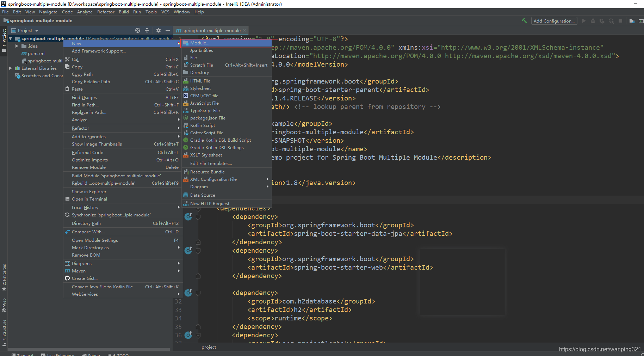Click Edit File Templates... entry
Image resolution: width=644 pixels, height=356 pixels.
pos(227,164)
